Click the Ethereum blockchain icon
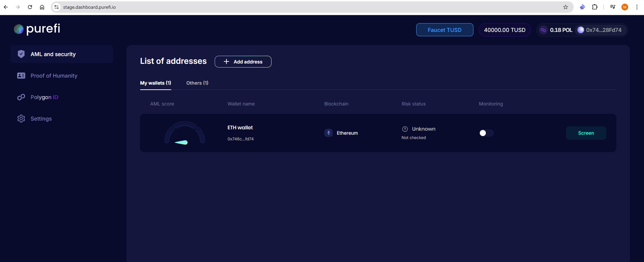 (328, 133)
